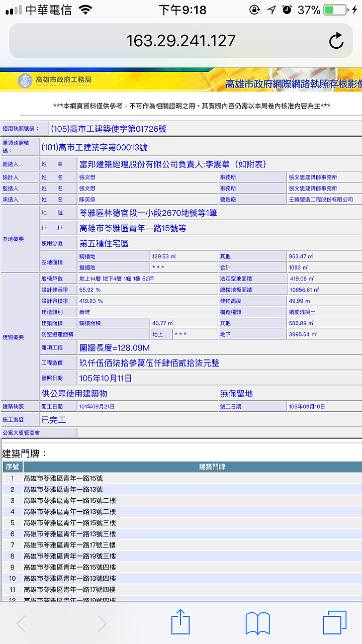Select coverage ratio 55.92 %
Viewport: 362px width, 644px height.
click(89, 290)
